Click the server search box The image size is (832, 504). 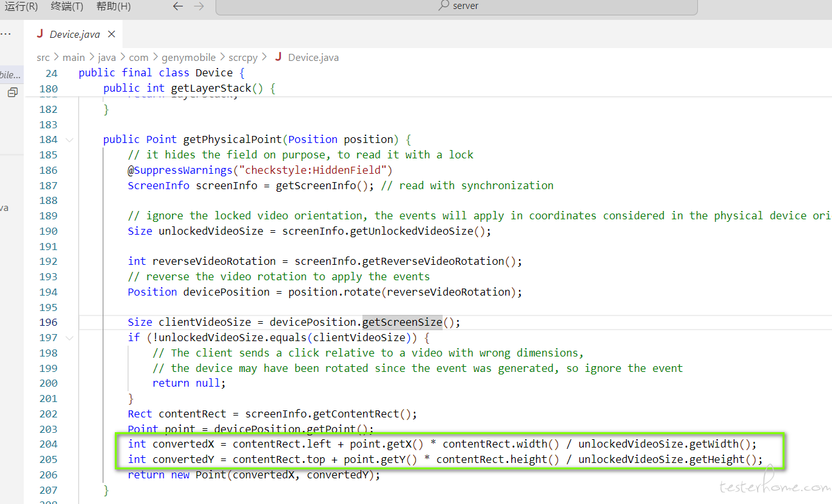457,6
